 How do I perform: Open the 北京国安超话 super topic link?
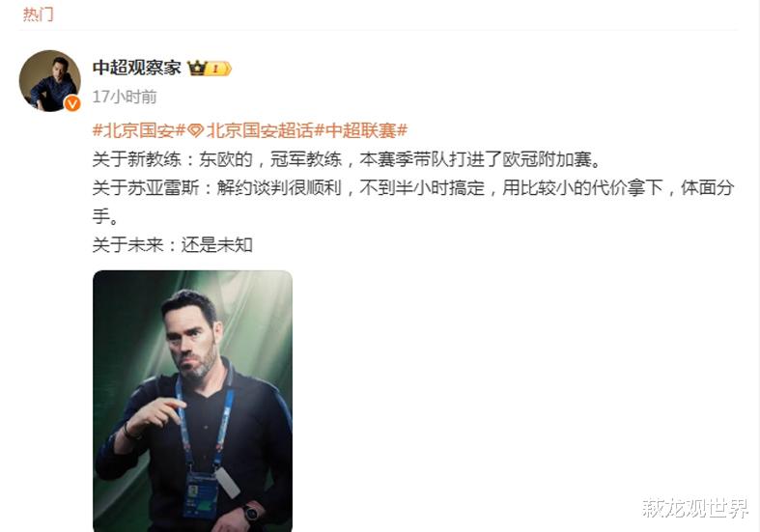coord(260,130)
